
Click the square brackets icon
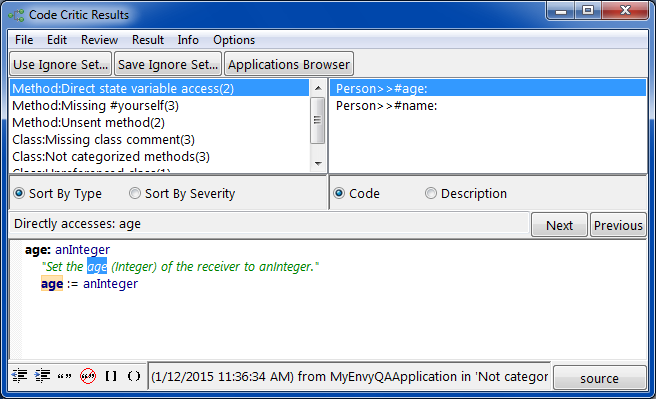click(111, 376)
